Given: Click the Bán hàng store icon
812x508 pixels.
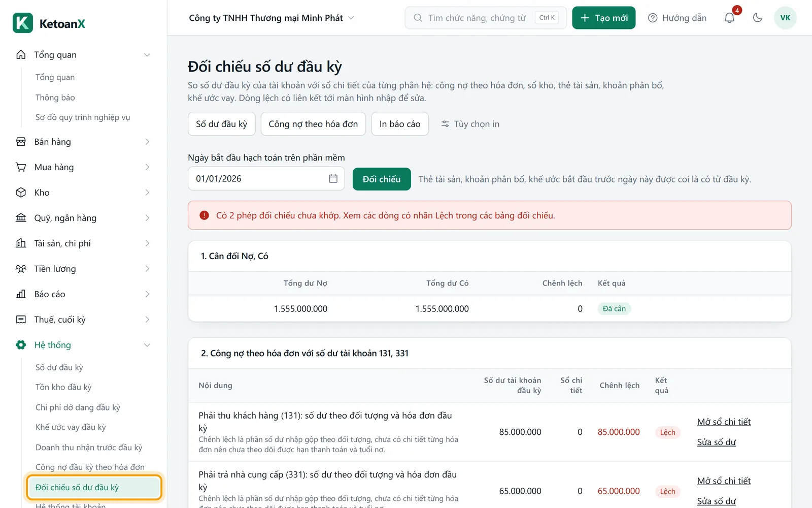Looking at the screenshot, I should 21,142.
